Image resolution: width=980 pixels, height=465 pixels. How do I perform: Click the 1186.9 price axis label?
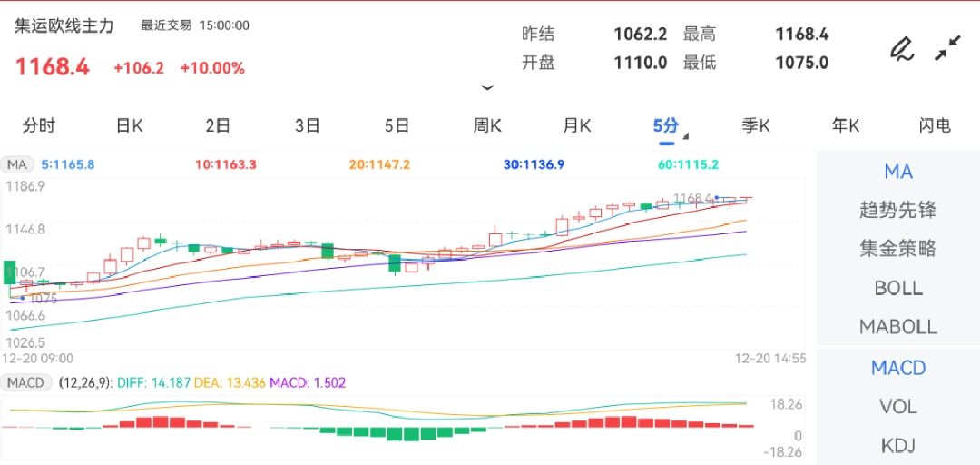click(25, 186)
